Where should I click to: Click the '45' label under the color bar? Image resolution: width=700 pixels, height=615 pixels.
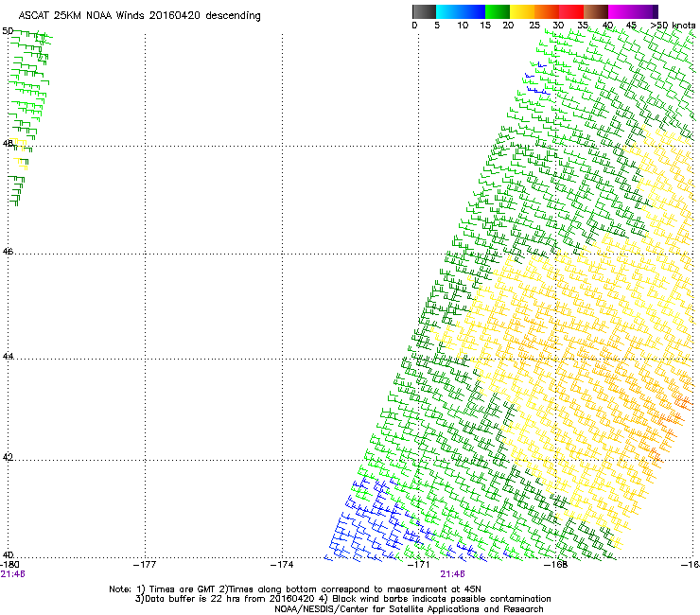[631, 26]
